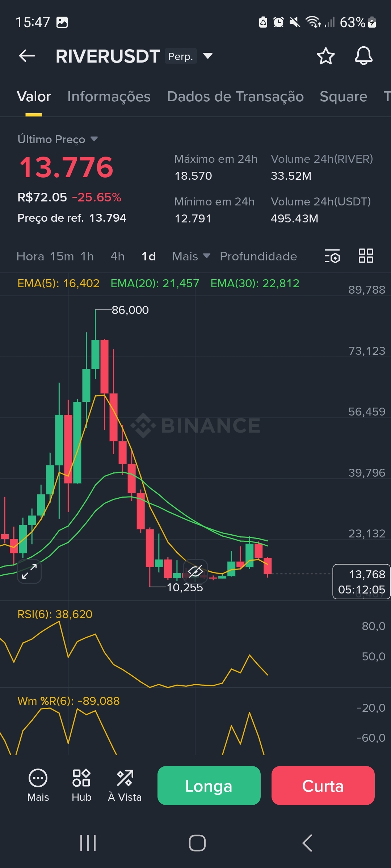Tap the R$72.05 converted price
391x868 pixels.
pos(42,197)
